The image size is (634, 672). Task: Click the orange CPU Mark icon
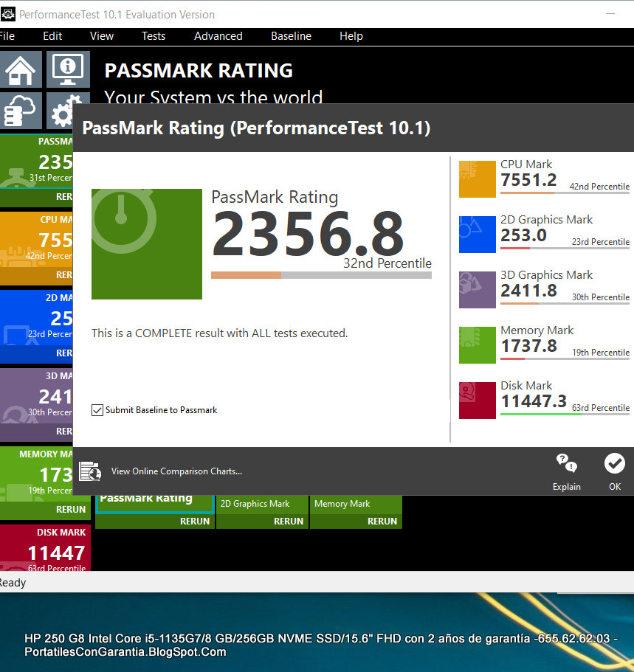tap(477, 179)
